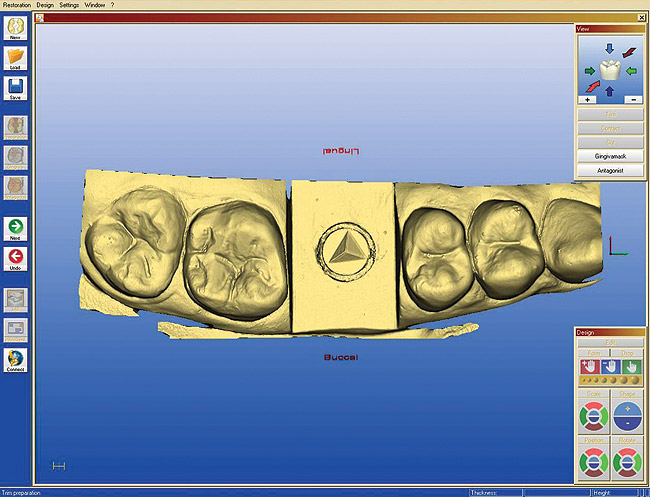Zoom in with the plus button
This screenshot has width=650, height=497.
click(x=586, y=101)
